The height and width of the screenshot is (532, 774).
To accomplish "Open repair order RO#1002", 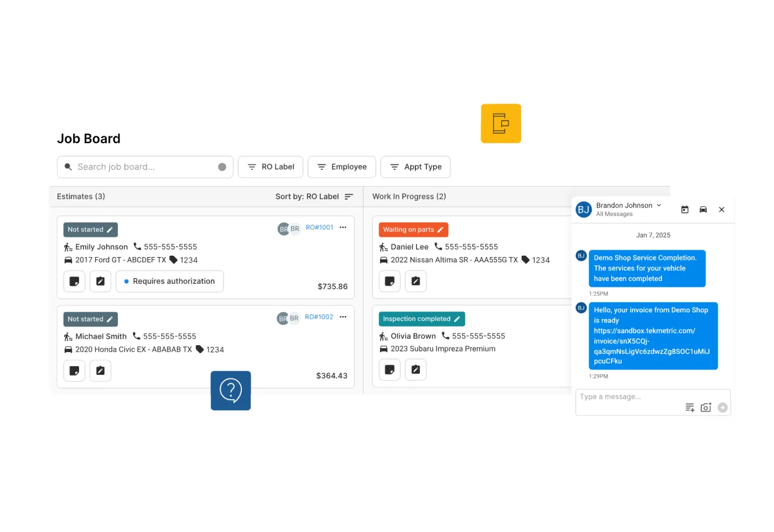I will 319,317.
